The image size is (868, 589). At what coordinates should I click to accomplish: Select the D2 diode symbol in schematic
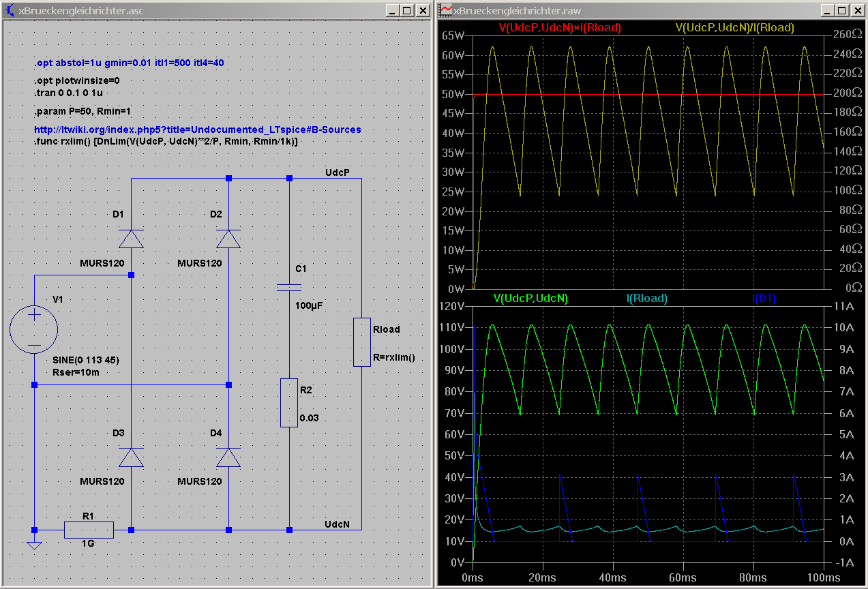[x=228, y=239]
